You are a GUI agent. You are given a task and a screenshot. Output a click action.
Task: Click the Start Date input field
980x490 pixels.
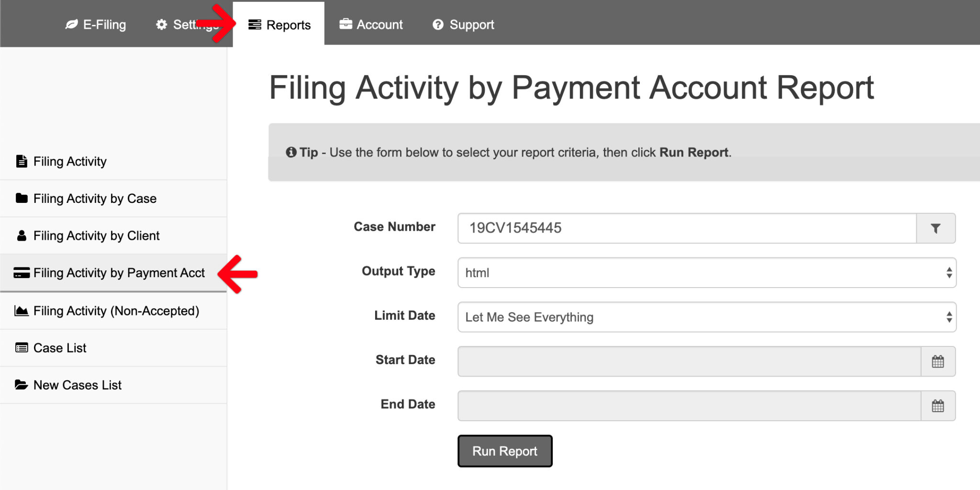[x=689, y=361]
